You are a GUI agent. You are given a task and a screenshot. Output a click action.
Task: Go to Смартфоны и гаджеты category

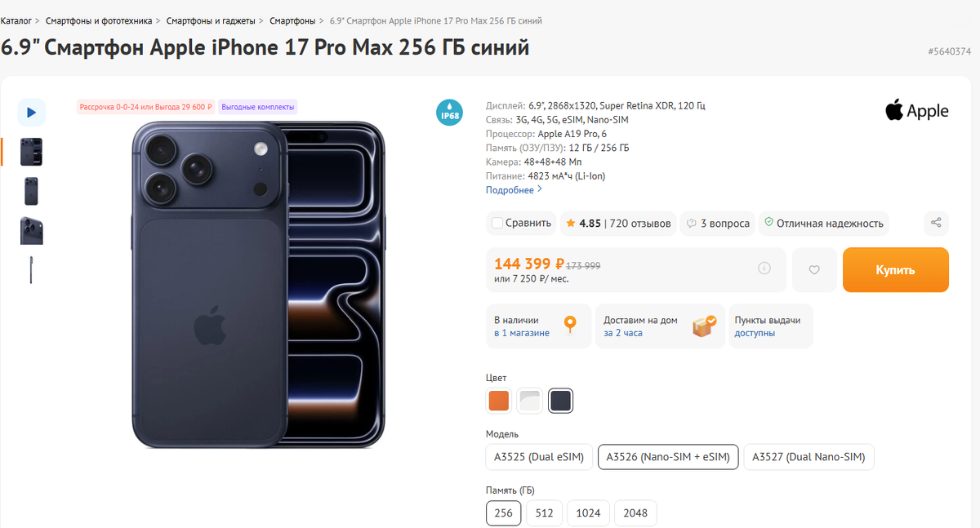[x=214, y=20]
